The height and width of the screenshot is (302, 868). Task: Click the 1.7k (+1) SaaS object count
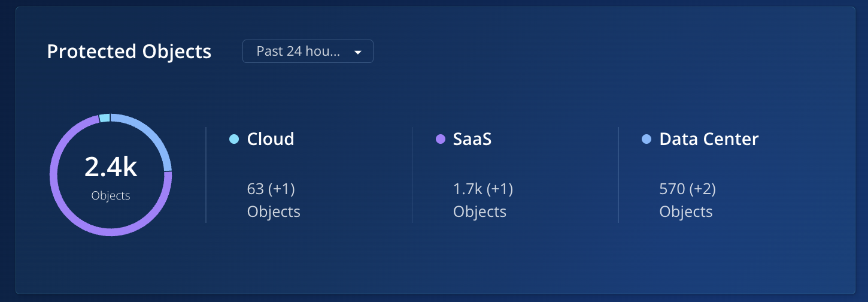(483, 189)
